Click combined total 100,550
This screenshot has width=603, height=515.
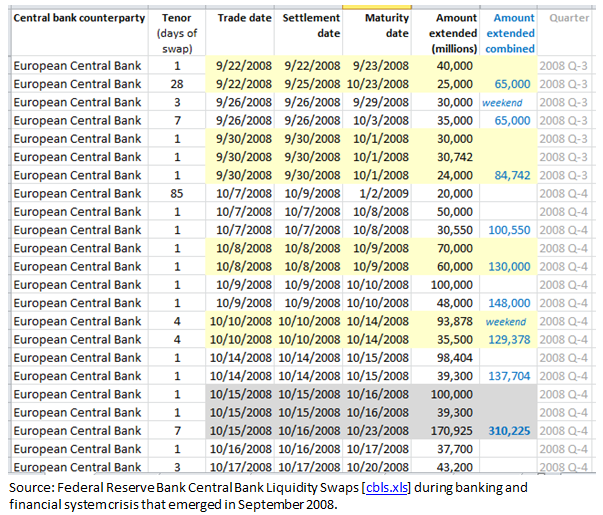(x=509, y=230)
